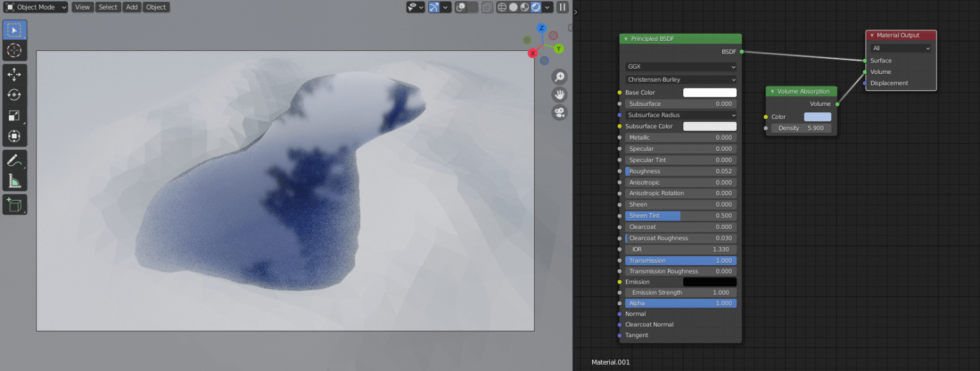
Task: Switch to rendered shading
Action: point(536,7)
